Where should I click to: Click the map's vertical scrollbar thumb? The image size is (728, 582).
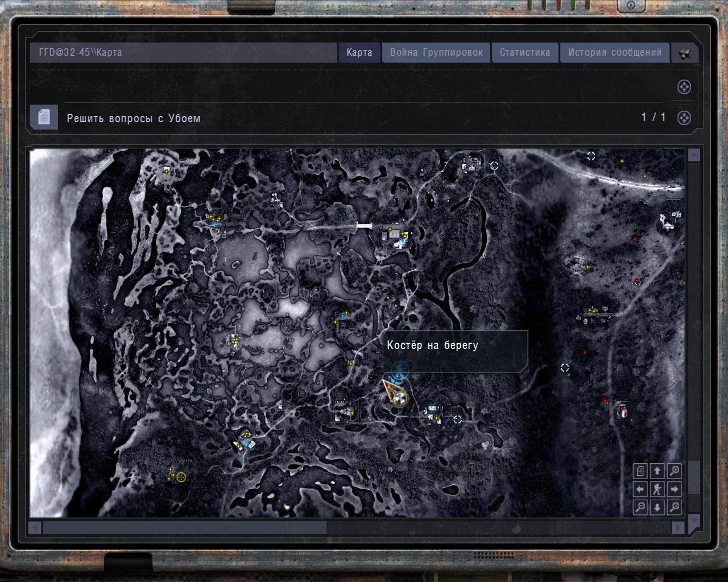tap(694, 477)
